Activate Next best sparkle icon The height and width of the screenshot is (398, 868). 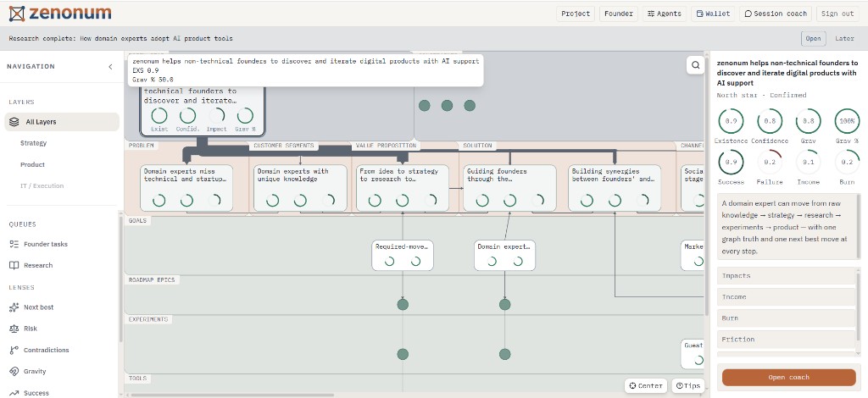pos(14,307)
